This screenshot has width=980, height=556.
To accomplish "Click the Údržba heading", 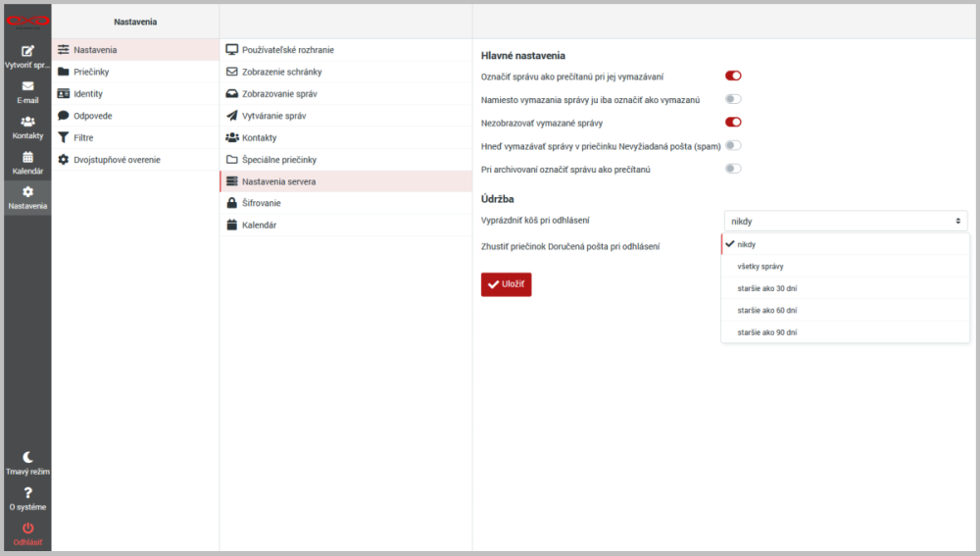I will tap(498, 199).
